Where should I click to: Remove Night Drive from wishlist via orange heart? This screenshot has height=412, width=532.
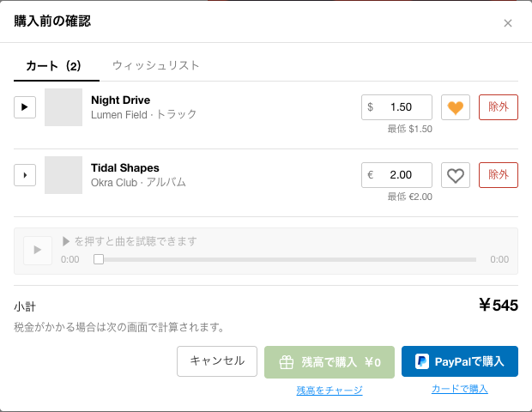tap(456, 107)
